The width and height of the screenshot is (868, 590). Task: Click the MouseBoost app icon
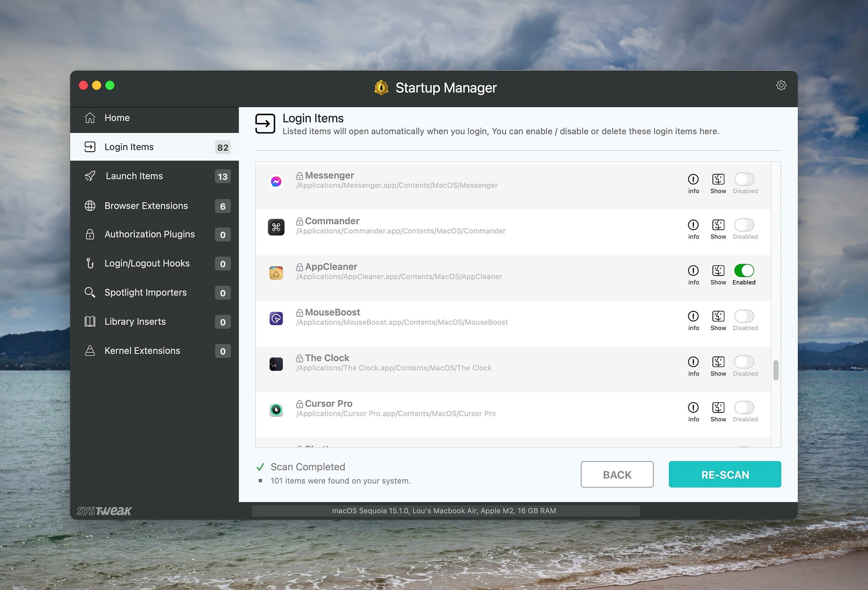tap(276, 319)
